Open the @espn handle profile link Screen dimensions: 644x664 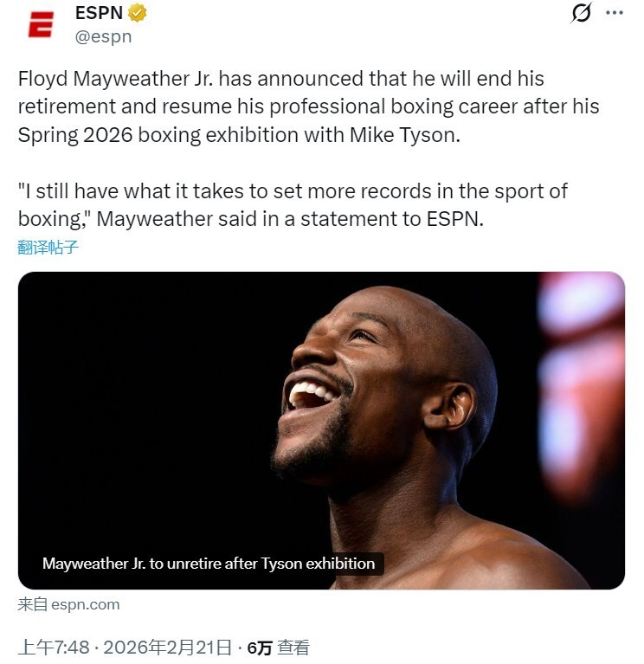[x=103, y=36]
